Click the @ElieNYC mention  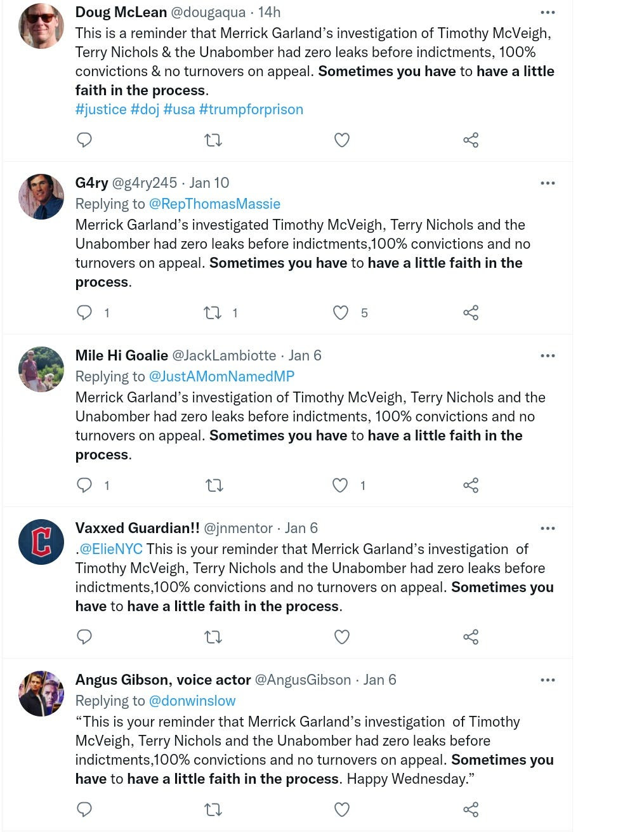point(110,549)
